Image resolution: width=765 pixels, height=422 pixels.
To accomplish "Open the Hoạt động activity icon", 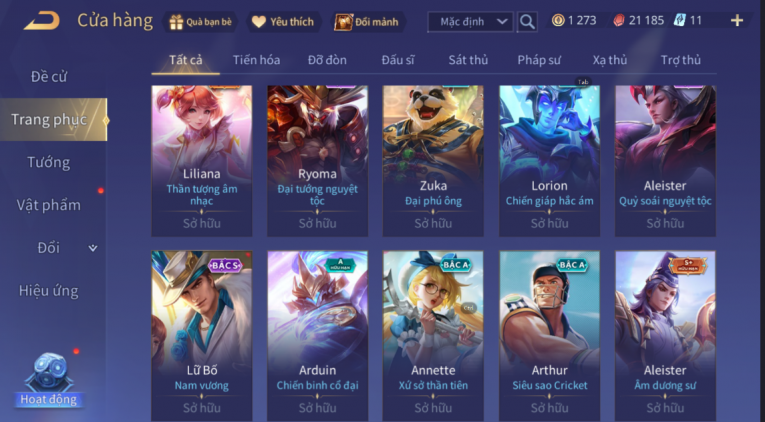I will click(49, 381).
